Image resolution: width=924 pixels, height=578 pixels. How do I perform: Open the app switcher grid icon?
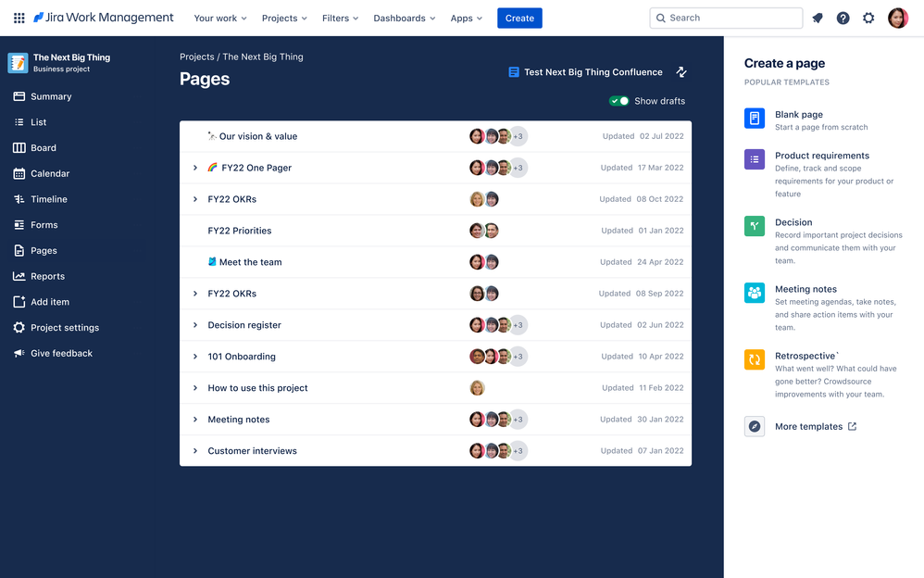pyautogui.click(x=19, y=18)
